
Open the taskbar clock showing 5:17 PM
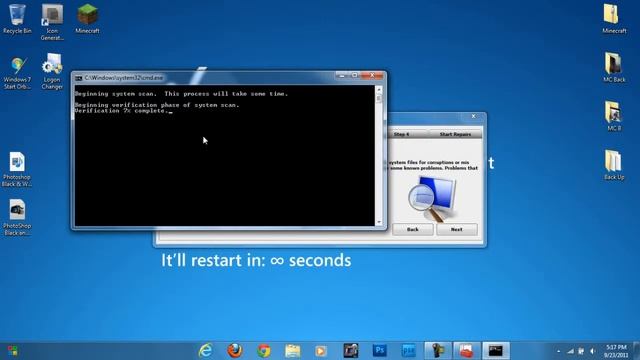[616, 351]
